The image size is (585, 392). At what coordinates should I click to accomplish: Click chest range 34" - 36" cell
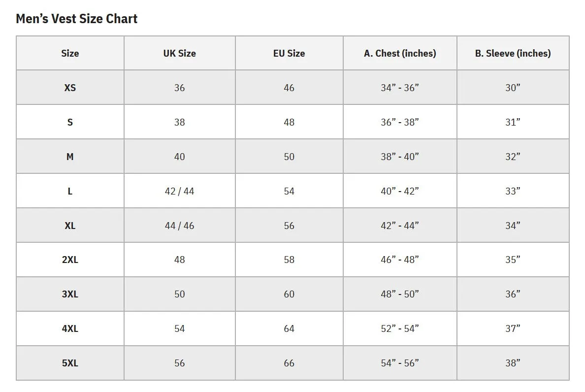[x=400, y=88]
